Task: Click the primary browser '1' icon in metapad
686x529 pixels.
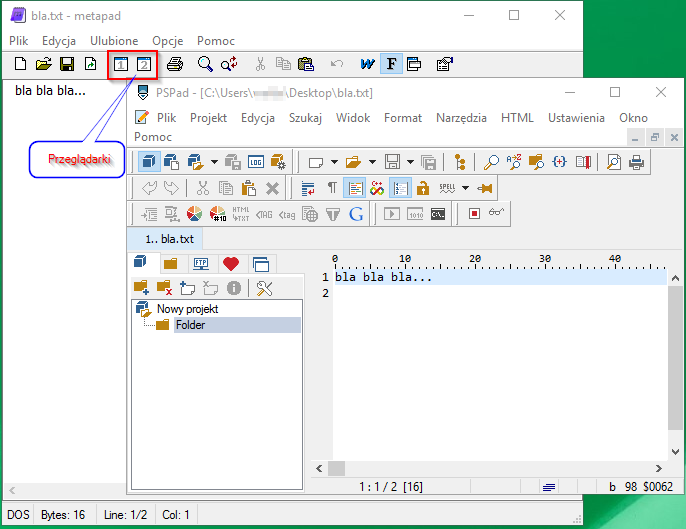Action: coord(121,64)
